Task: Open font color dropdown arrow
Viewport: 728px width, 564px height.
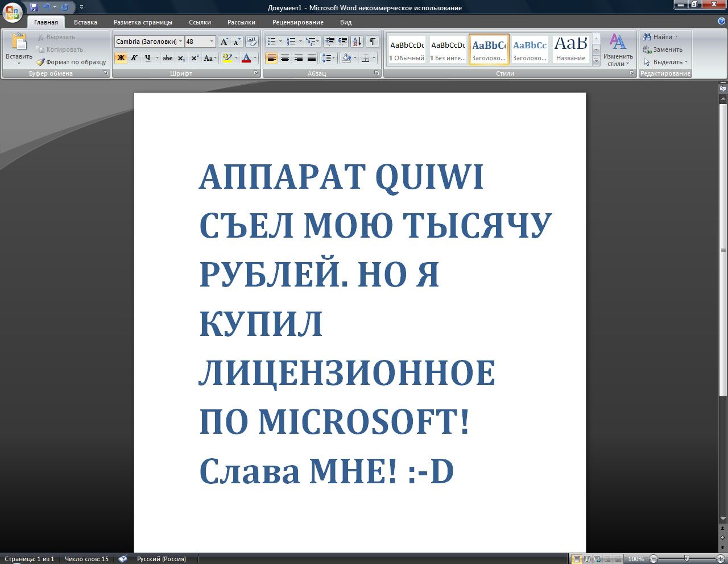Action: pyautogui.click(x=255, y=58)
